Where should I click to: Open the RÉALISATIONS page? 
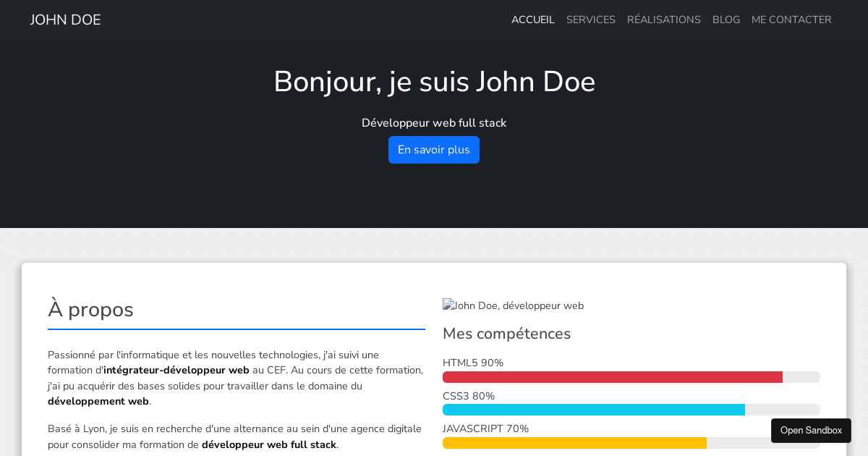tap(664, 20)
